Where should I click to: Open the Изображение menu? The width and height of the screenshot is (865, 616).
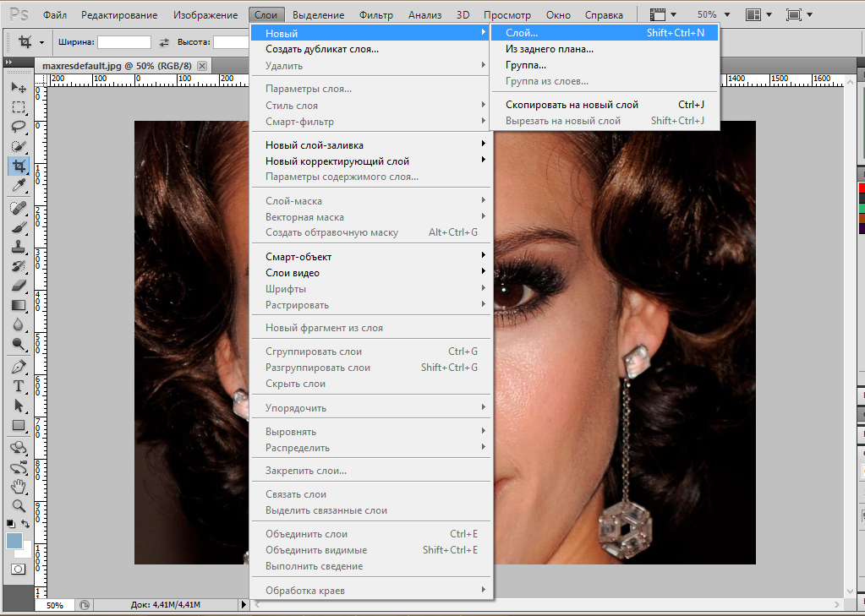[205, 15]
